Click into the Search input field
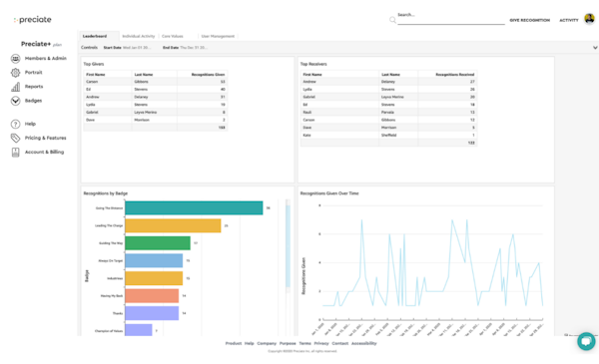599x364 pixels. (451, 18)
